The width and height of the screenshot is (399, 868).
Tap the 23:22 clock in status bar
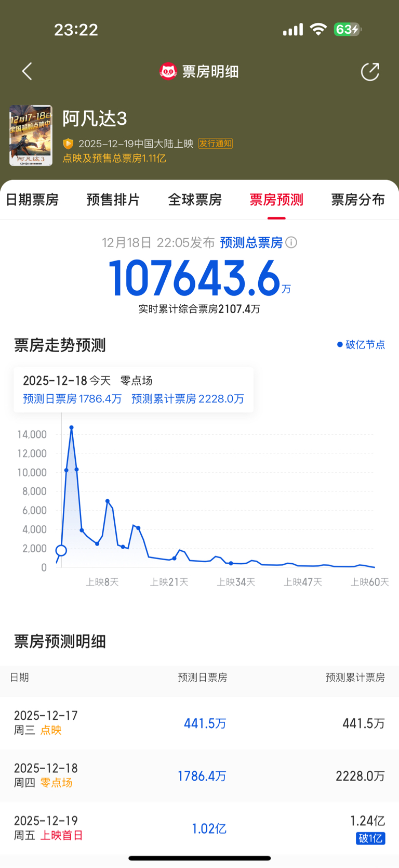coord(76,30)
